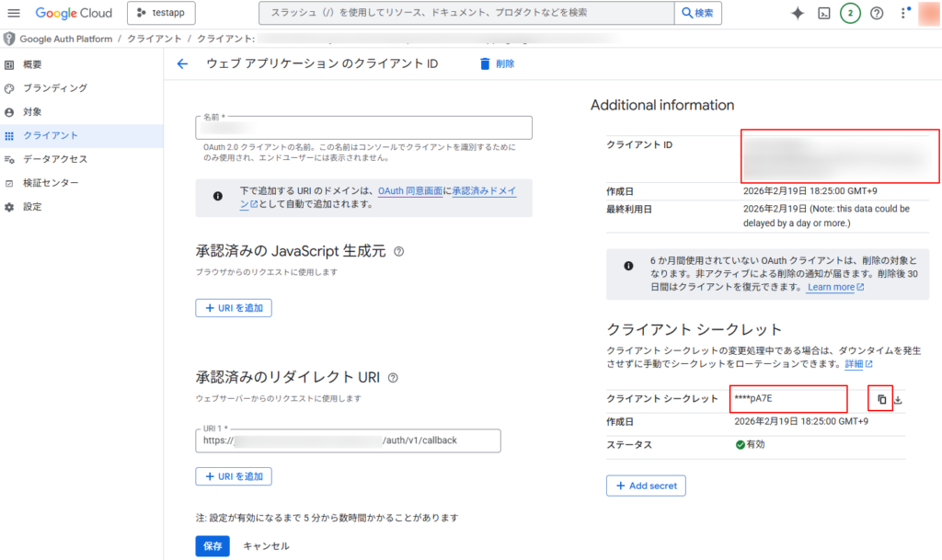Download the client secret JSON
The width and height of the screenshot is (942, 560).
coord(899,399)
